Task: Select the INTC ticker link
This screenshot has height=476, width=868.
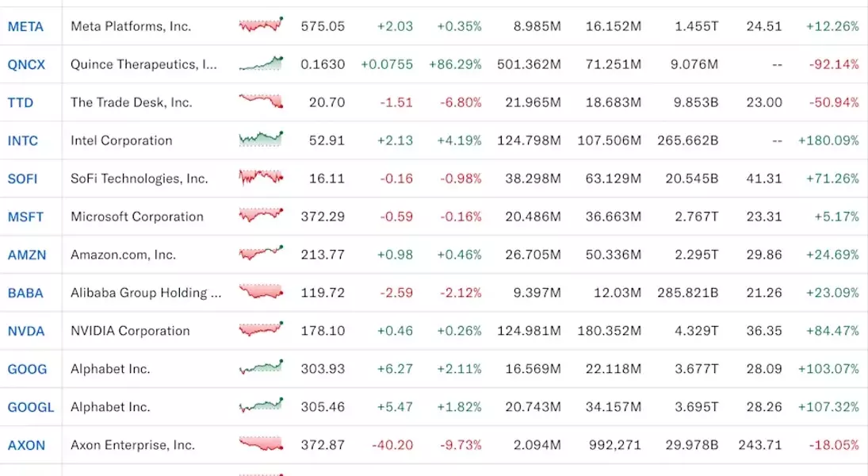Action: 23,140
